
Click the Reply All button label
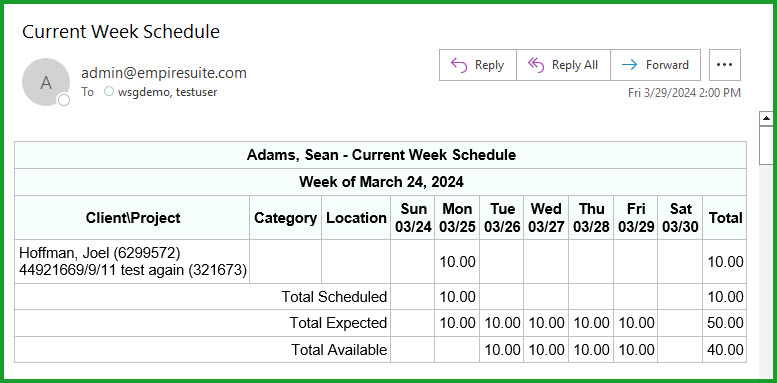click(x=575, y=65)
